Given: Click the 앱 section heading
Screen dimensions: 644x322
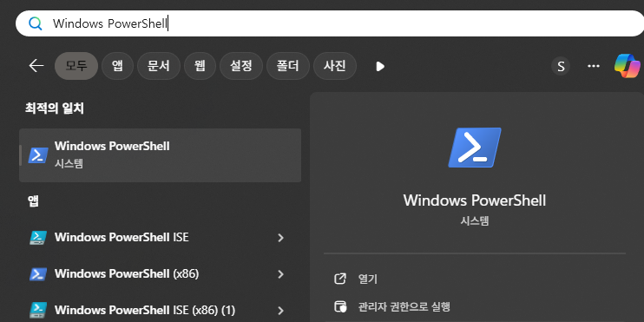Looking at the screenshot, I should click(x=33, y=200).
